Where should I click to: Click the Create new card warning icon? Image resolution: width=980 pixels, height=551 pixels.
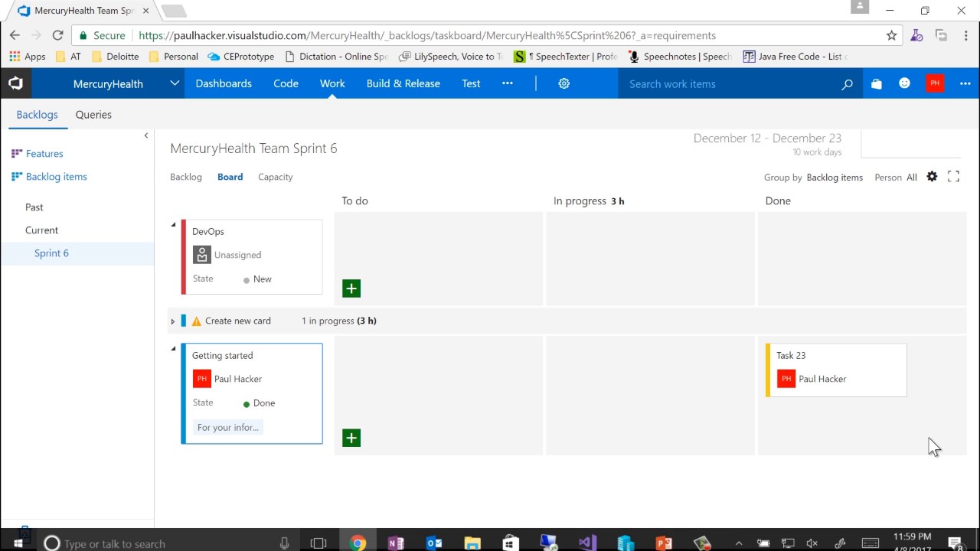point(197,321)
